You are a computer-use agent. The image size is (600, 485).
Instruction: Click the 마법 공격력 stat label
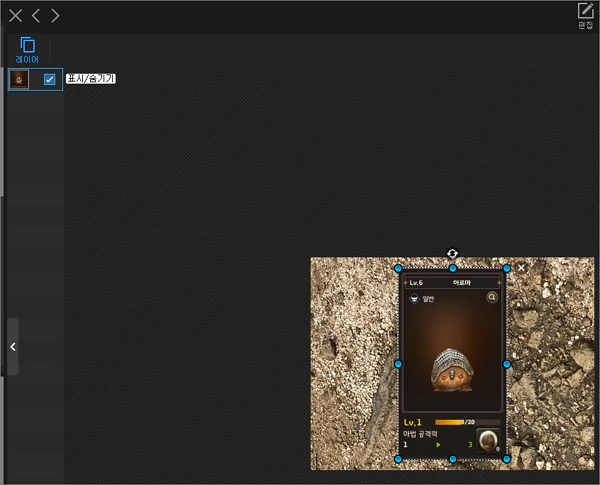420,434
